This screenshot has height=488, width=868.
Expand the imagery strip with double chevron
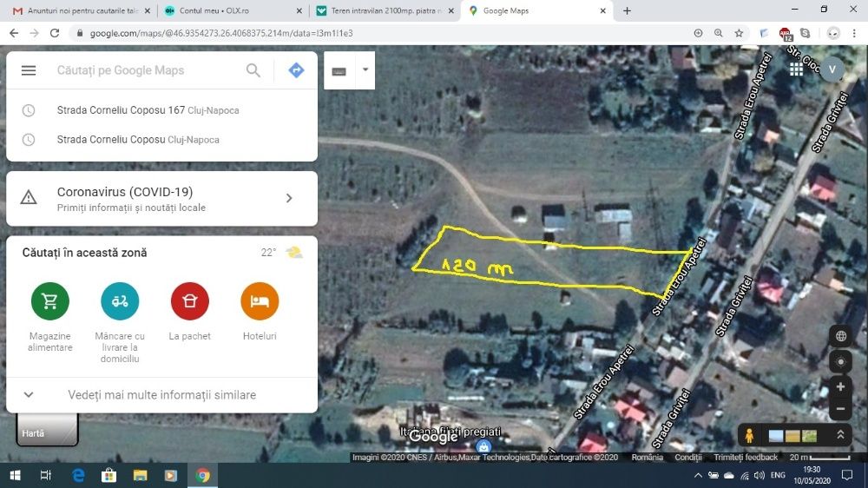click(840, 435)
